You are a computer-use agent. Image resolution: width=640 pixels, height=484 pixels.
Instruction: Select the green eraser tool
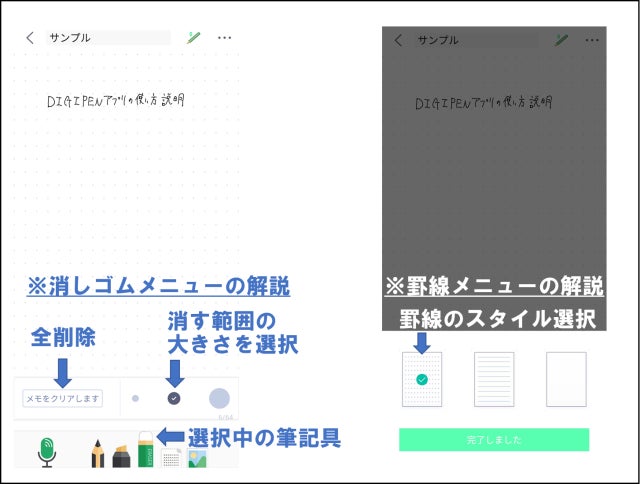(x=146, y=452)
